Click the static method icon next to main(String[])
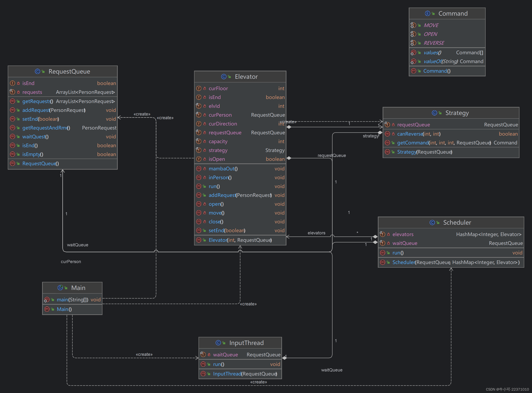The image size is (532, 393). 47,300
